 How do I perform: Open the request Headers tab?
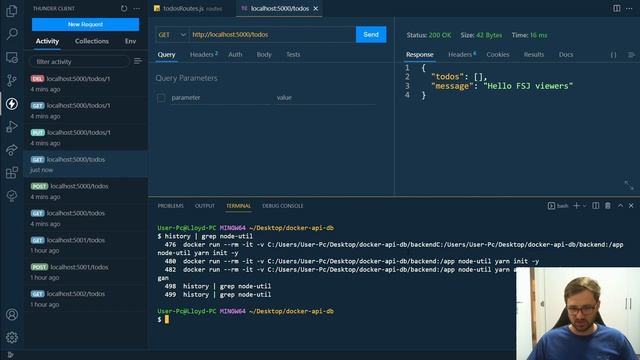click(203, 54)
